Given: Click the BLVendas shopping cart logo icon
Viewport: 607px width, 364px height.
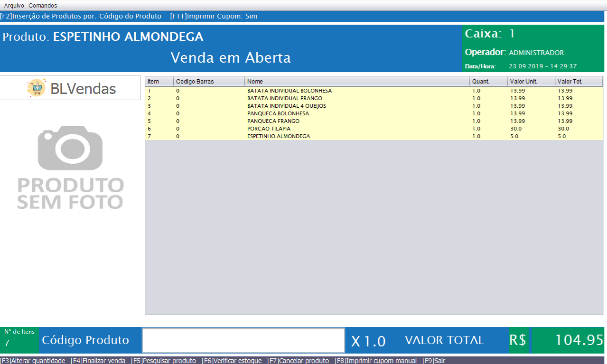Looking at the screenshot, I should [37, 88].
